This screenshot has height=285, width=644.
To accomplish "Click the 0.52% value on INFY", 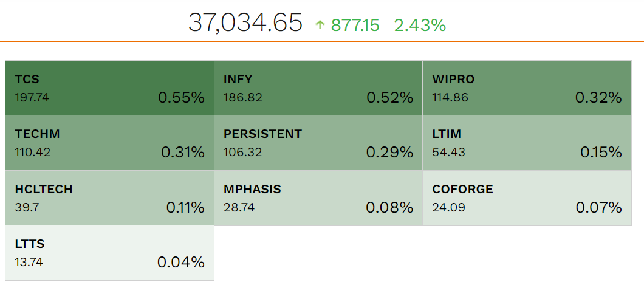I will coord(389,97).
